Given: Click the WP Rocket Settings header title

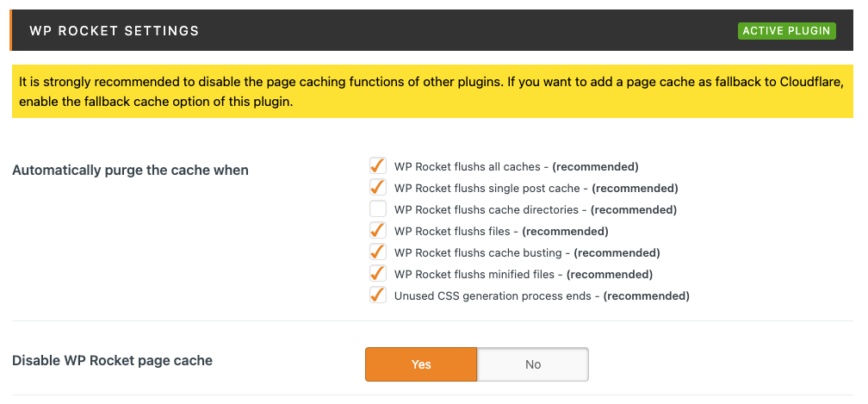Looking at the screenshot, I should [x=114, y=31].
